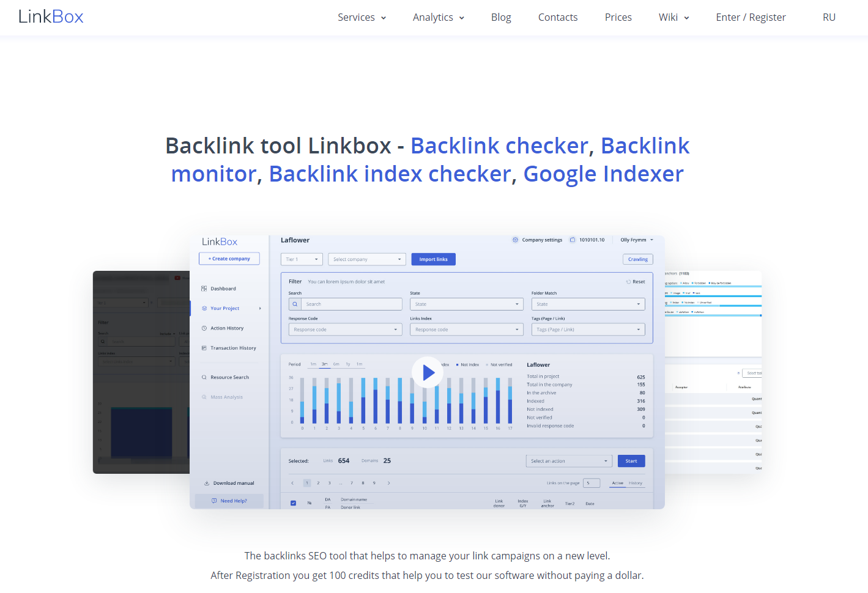Open the Tier 1 dropdown
The width and height of the screenshot is (868, 593).
click(x=302, y=259)
